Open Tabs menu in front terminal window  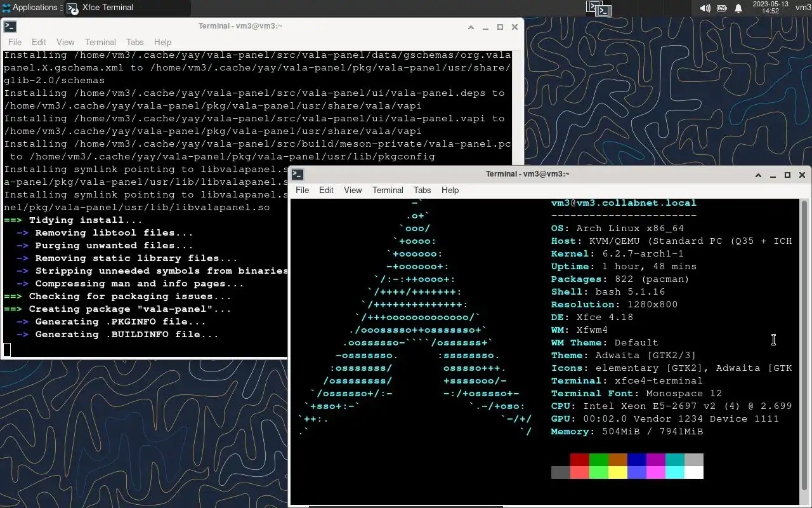tap(422, 190)
